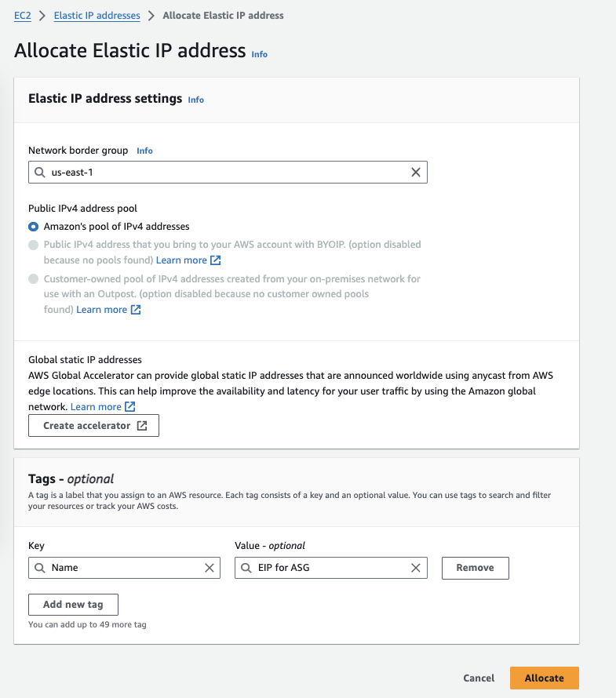Open Info next to Elastic IP address settings

[x=196, y=100]
